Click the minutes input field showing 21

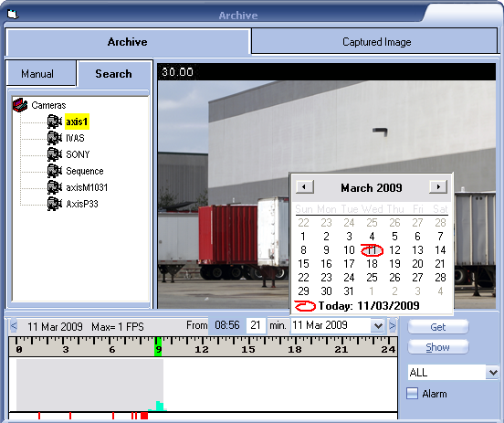pos(256,325)
